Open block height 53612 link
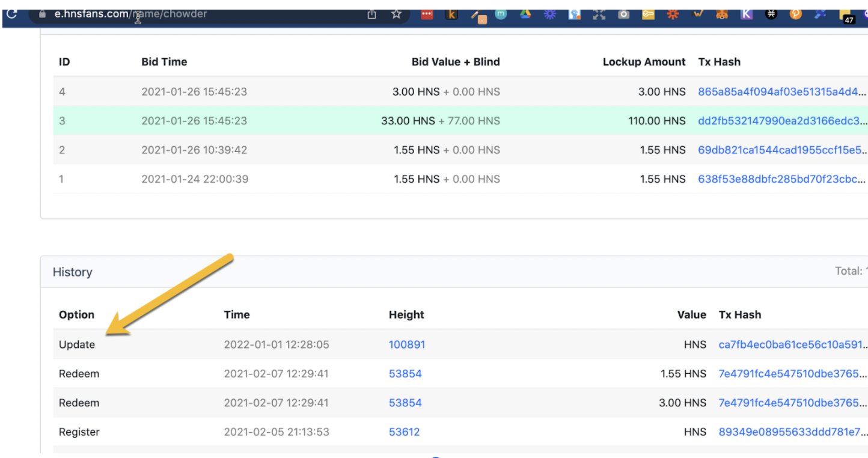 point(404,432)
